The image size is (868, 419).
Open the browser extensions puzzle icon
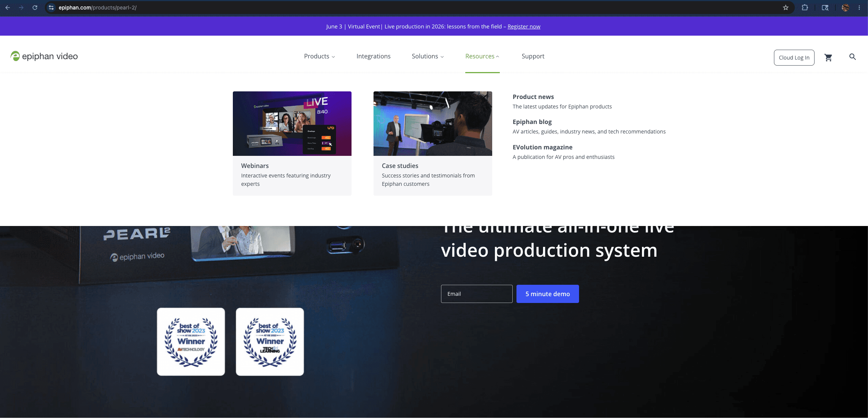point(805,8)
